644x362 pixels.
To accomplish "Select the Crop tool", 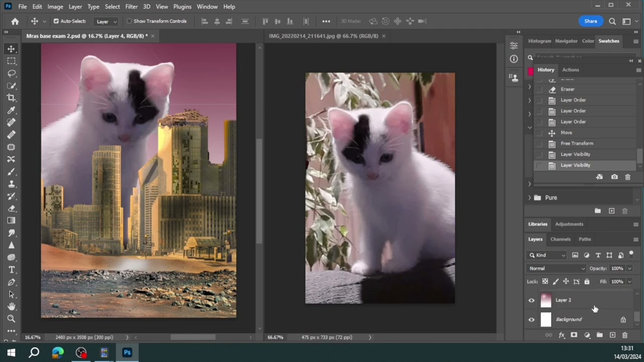I will pyautogui.click(x=11, y=98).
